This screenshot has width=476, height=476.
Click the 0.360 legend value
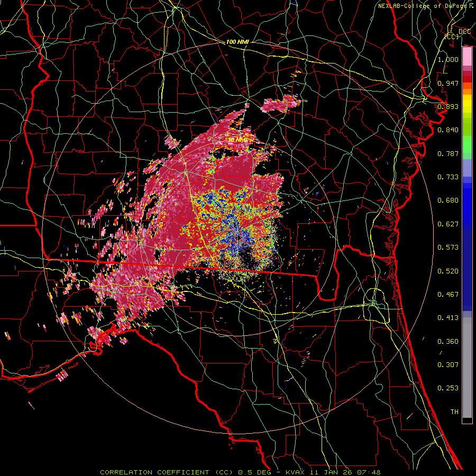(x=448, y=342)
